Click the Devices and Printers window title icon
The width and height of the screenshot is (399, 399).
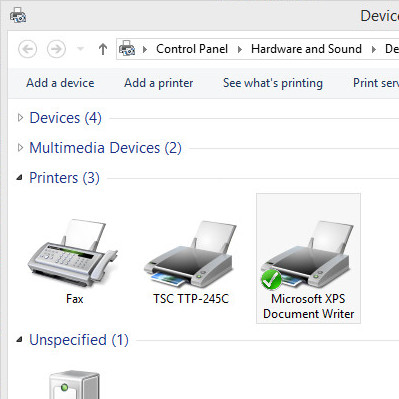coord(18,15)
